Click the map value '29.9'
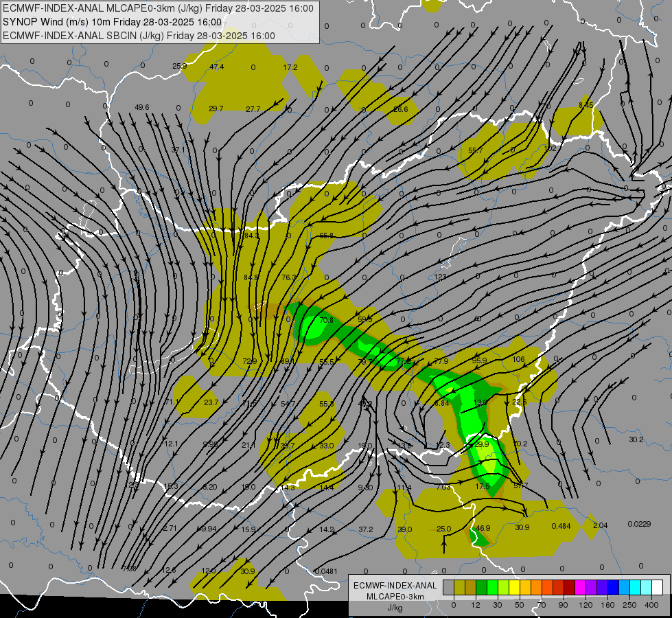Image resolution: width=672 pixels, height=618 pixels. point(482,444)
